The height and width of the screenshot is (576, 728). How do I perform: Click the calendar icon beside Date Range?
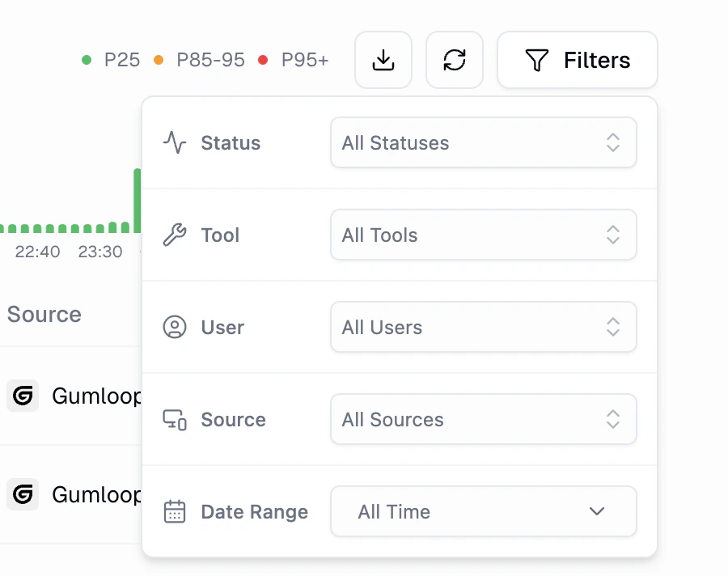point(175,511)
